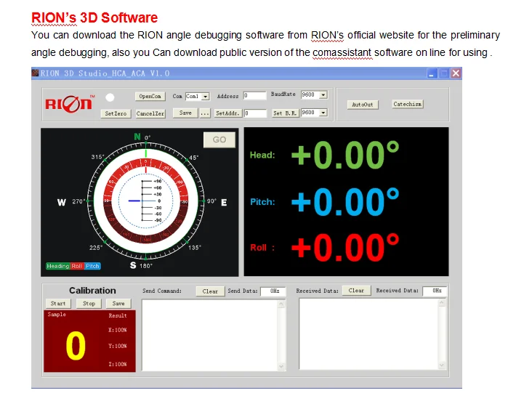Start calibration with the Start button

[58, 304]
